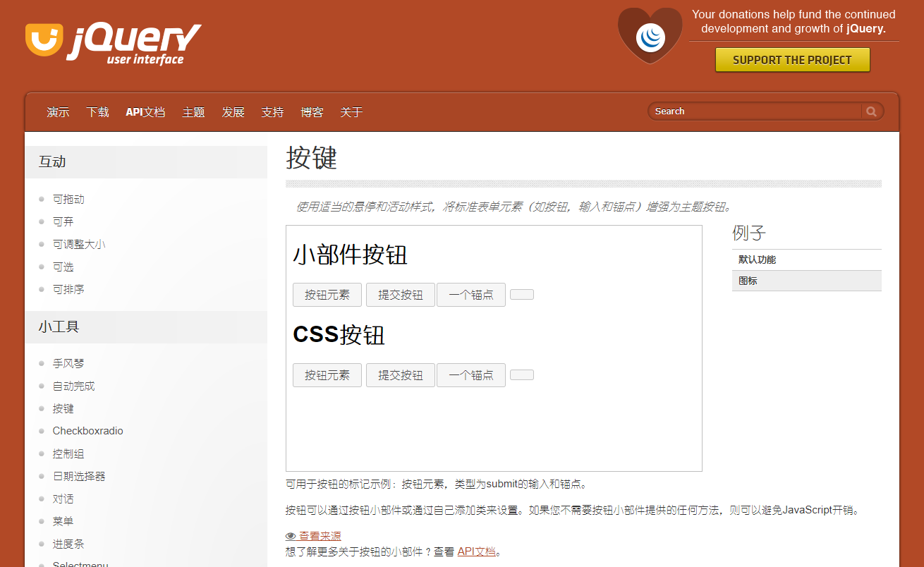Screen dimensions: 924x567
Task: Click the blank button under CSS按钮
Action: 522,374
